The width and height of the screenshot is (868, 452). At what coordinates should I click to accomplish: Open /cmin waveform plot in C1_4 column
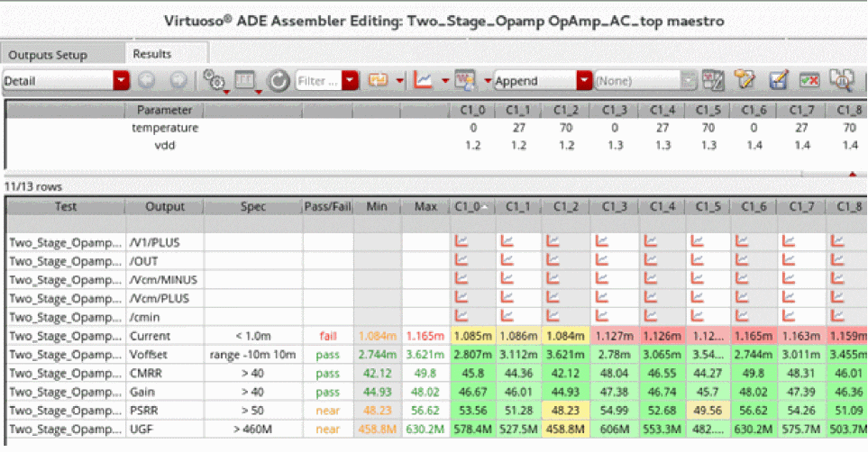click(651, 316)
